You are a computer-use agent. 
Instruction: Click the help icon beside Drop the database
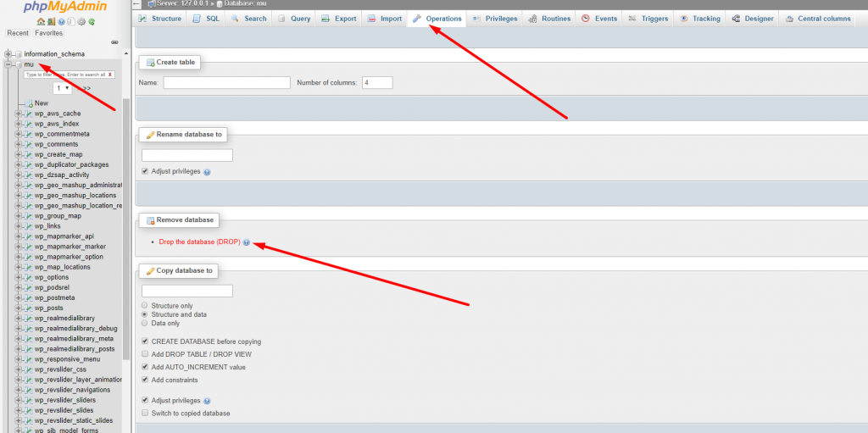247,242
